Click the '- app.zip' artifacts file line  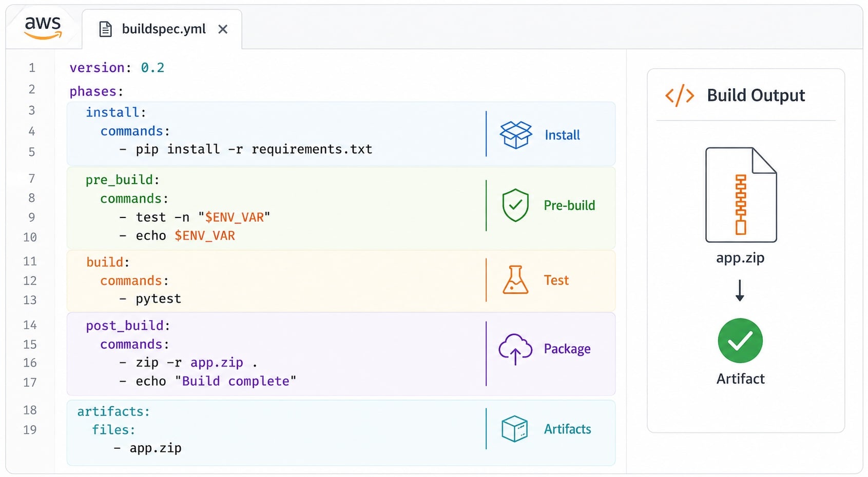click(x=147, y=448)
